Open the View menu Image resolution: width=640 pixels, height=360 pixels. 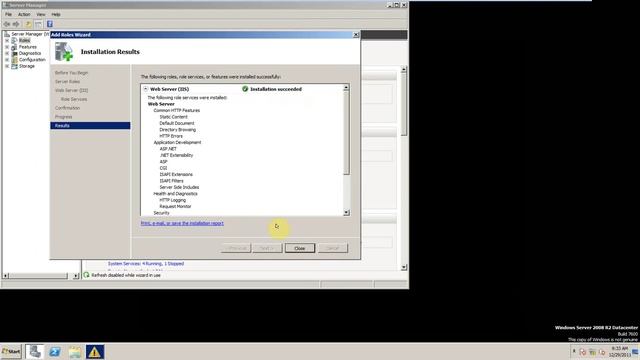pos(41,14)
